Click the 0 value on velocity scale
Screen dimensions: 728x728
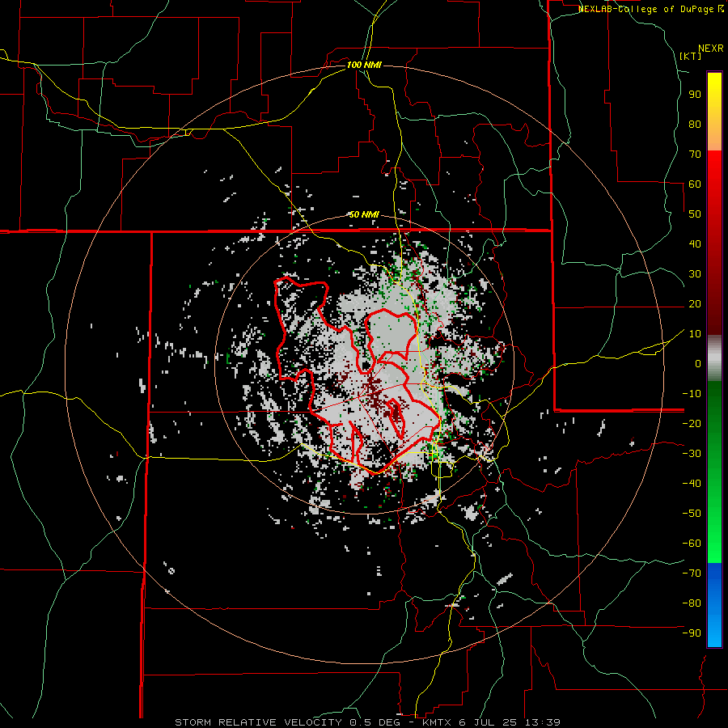698,364
